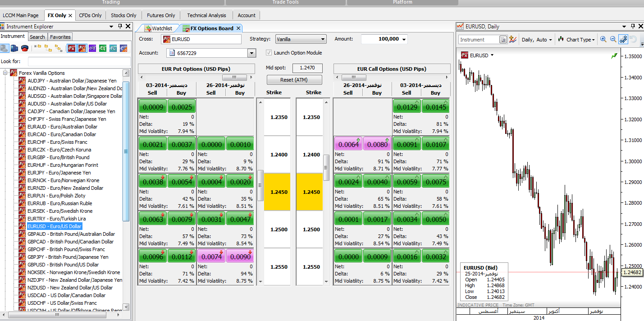
Task: Switch to Stocks Only tab
Action: 123,15
